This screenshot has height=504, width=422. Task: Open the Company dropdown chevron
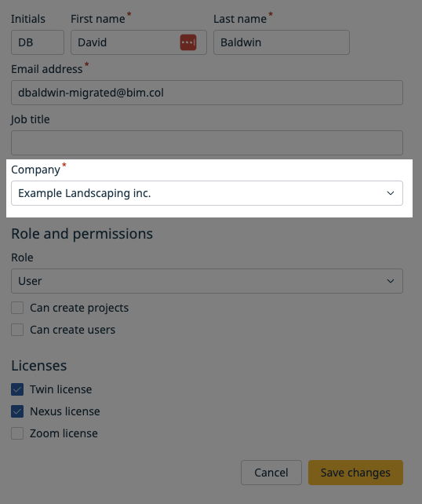point(390,193)
